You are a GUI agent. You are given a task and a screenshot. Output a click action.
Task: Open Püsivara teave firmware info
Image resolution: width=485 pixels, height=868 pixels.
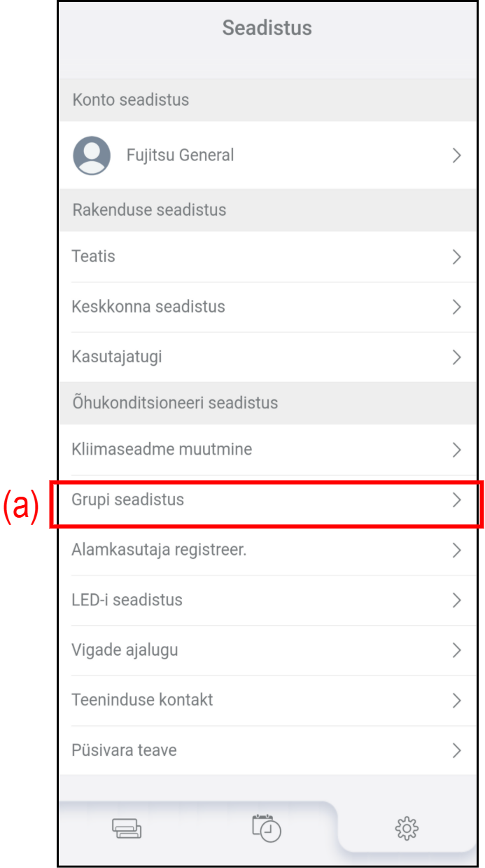point(125,750)
